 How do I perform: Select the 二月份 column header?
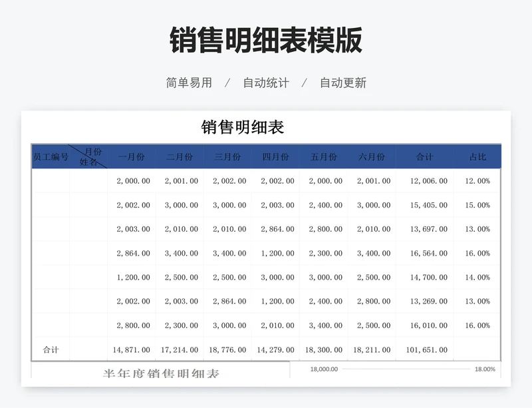coord(180,156)
